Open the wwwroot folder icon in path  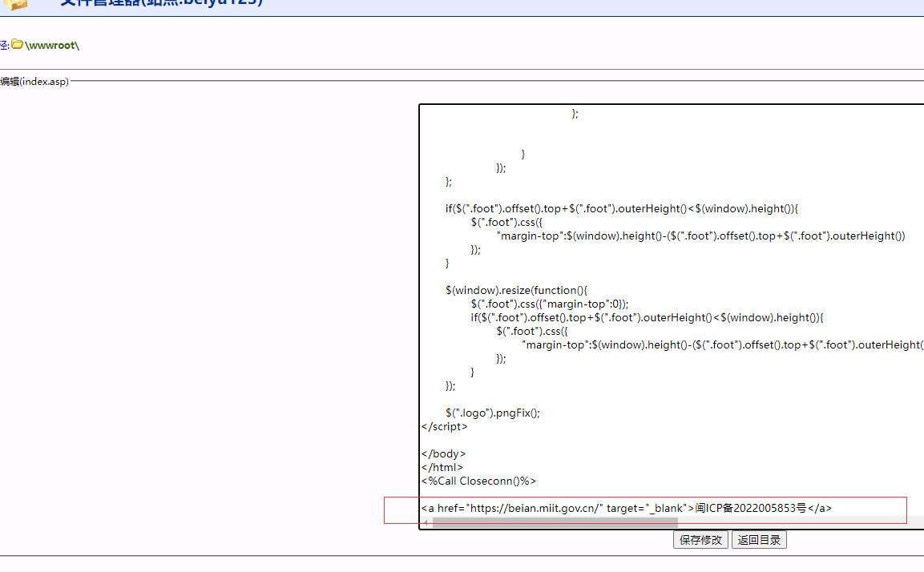point(17,44)
